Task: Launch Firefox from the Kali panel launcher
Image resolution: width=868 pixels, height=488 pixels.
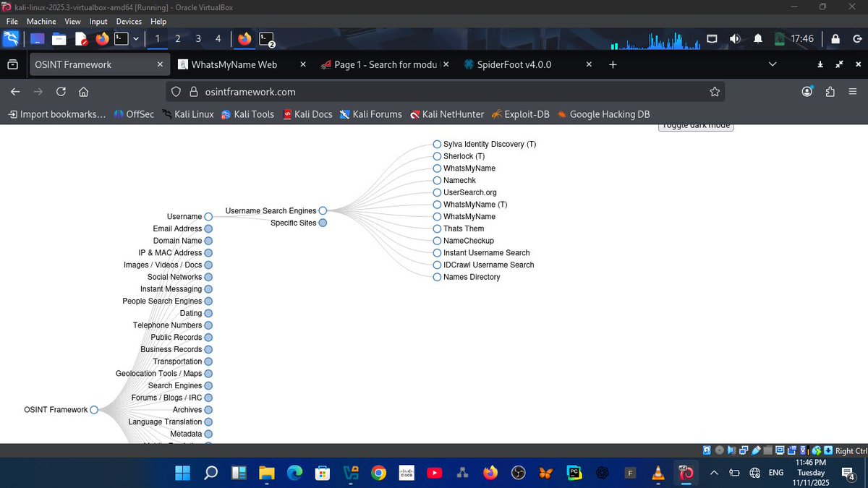Action: (102, 38)
